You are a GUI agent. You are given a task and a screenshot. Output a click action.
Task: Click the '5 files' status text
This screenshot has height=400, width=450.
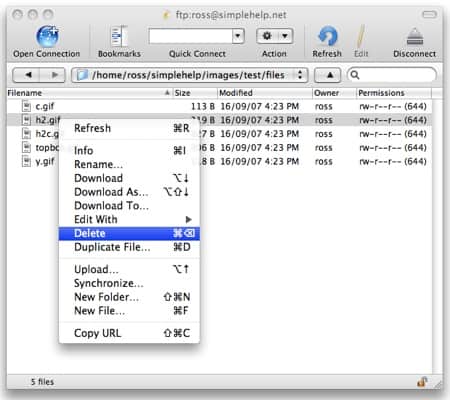tap(42, 382)
